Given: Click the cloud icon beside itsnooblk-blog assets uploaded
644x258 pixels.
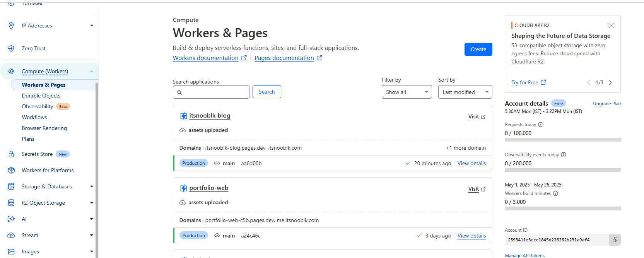Looking at the screenshot, I should coord(183,130).
